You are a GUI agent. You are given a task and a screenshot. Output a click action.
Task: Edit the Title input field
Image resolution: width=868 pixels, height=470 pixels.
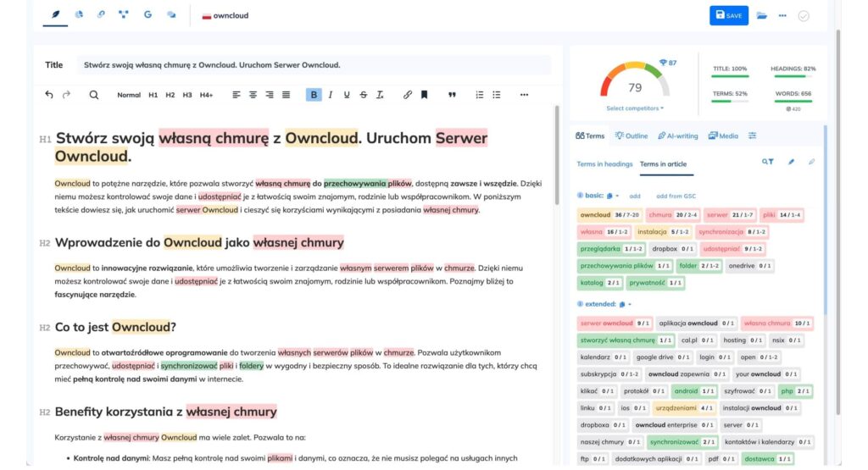(314, 64)
